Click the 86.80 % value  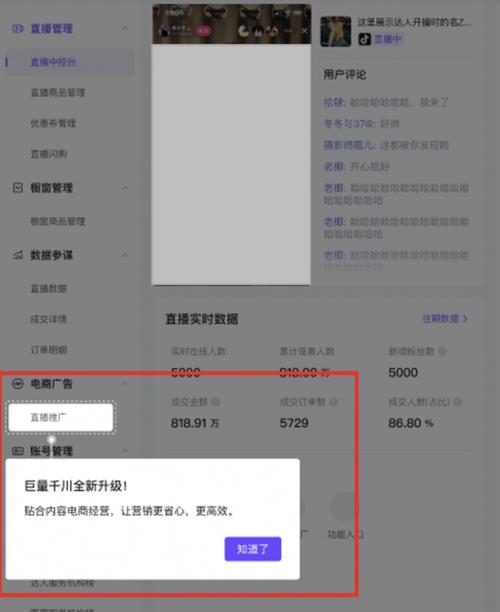(411, 423)
